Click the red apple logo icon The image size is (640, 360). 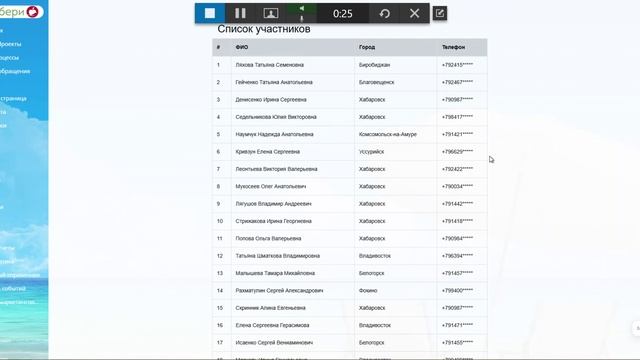pos(32,11)
